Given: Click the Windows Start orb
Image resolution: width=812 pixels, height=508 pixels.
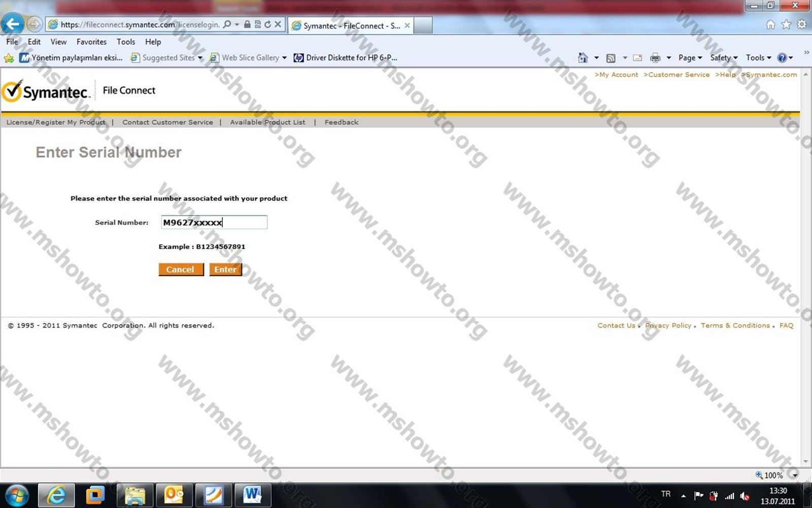Looking at the screenshot, I should click(x=17, y=495).
